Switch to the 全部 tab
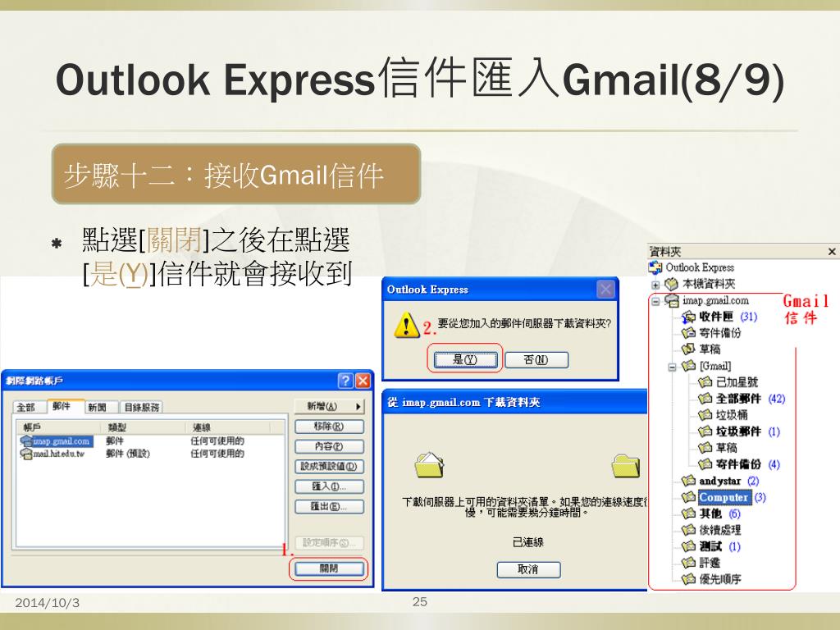 [27, 408]
